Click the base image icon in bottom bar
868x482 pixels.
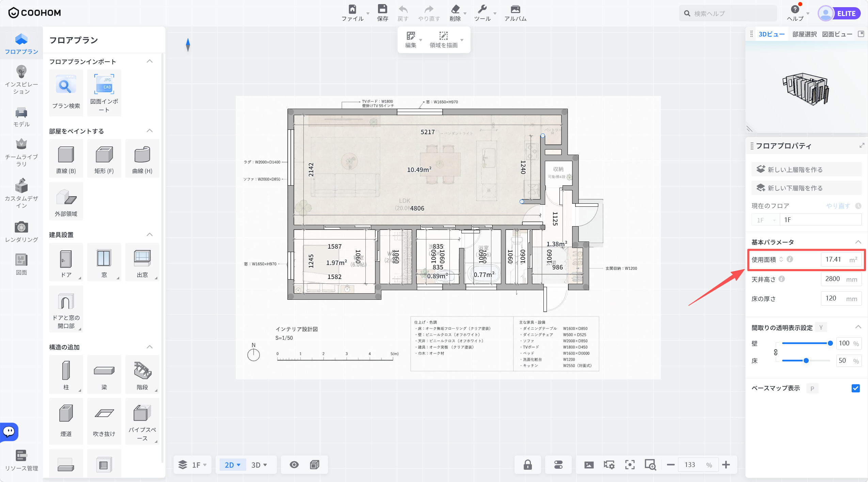pyautogui.click(x=589, y=465)
